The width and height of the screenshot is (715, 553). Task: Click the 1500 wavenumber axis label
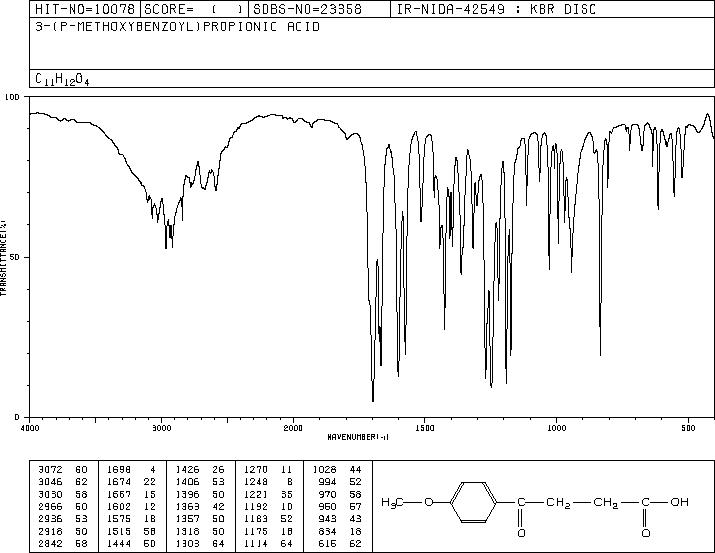click(425, 428)
